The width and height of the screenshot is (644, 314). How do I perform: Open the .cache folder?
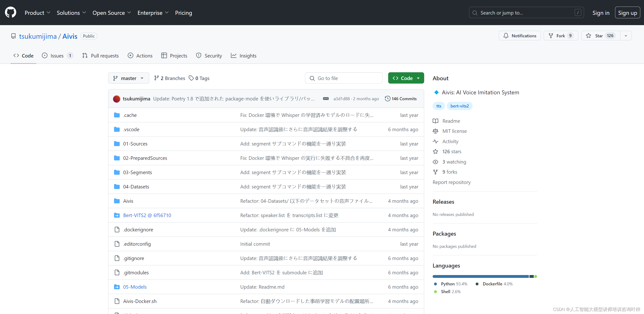(130, 115)
